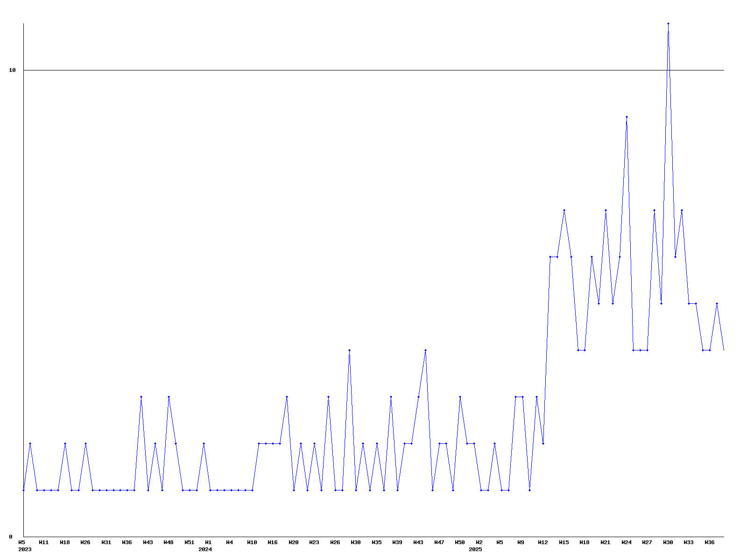This screenshot has width=747, height=560.
Task: Click the W12 week axis label
Action: 543,543
